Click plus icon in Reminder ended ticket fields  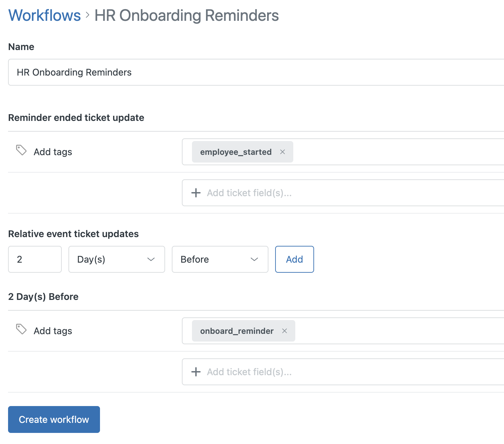click(196, 193)
